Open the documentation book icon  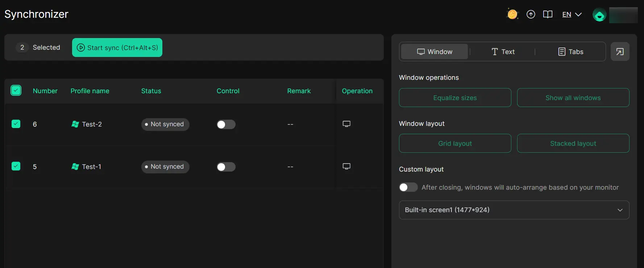(548, 15)
